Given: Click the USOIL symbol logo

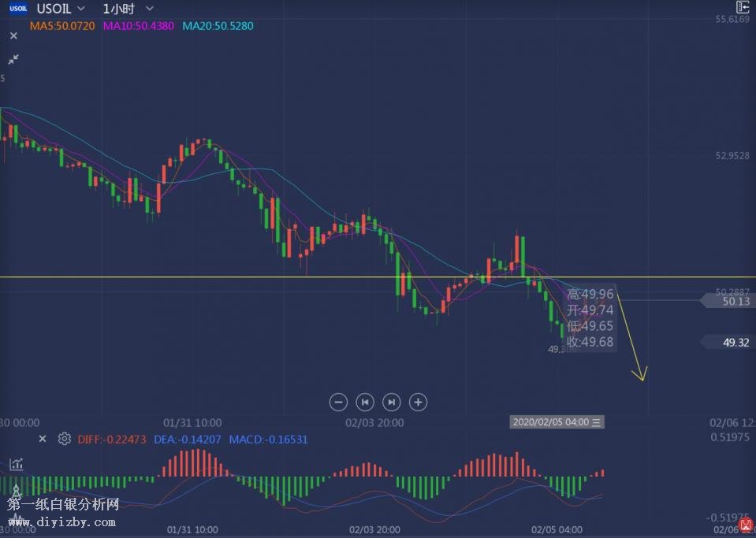Looking at the screenshot, I should coord(17,9).
